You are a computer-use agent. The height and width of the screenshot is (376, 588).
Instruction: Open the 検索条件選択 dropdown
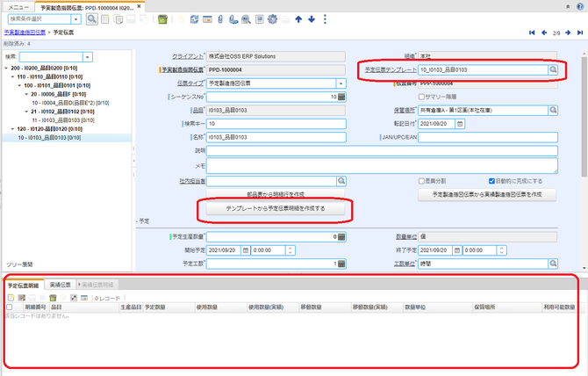tap(75, 19)
